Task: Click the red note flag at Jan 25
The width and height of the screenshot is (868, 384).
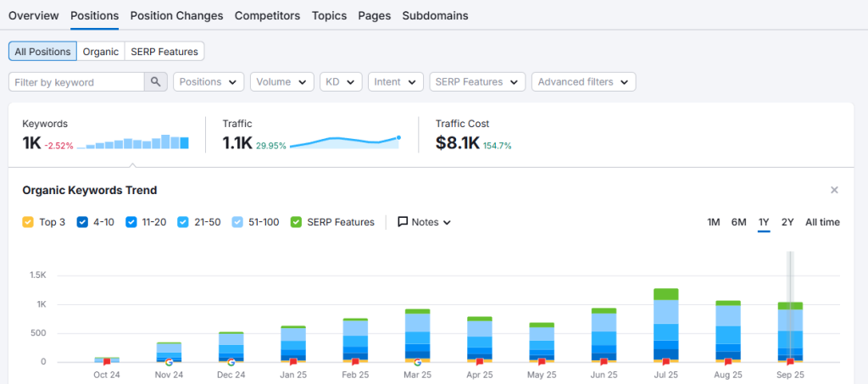Action: [x=293, y=362]
